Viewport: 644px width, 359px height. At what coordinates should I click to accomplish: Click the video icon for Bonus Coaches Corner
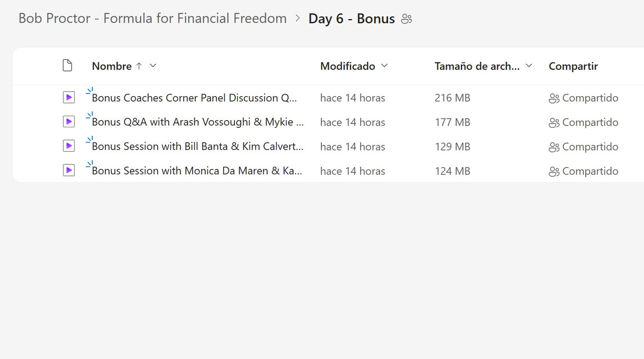pos(69,98)
